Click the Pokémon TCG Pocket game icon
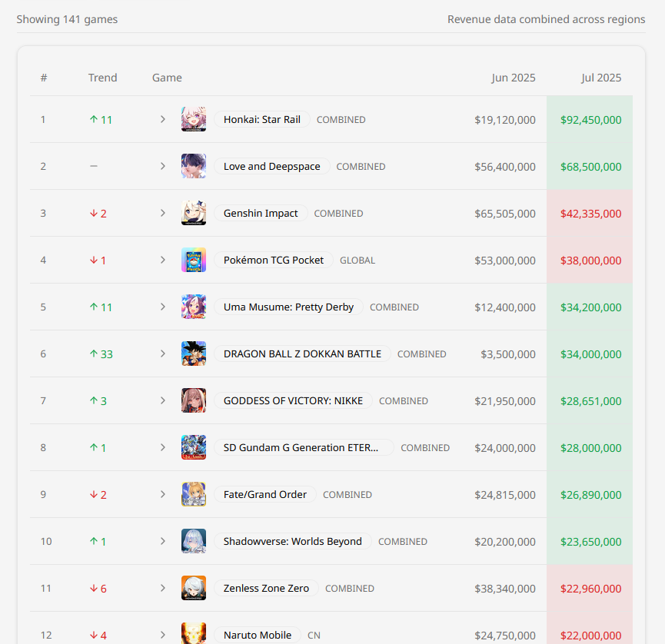665x644 pixels. [x=194, y=260]
